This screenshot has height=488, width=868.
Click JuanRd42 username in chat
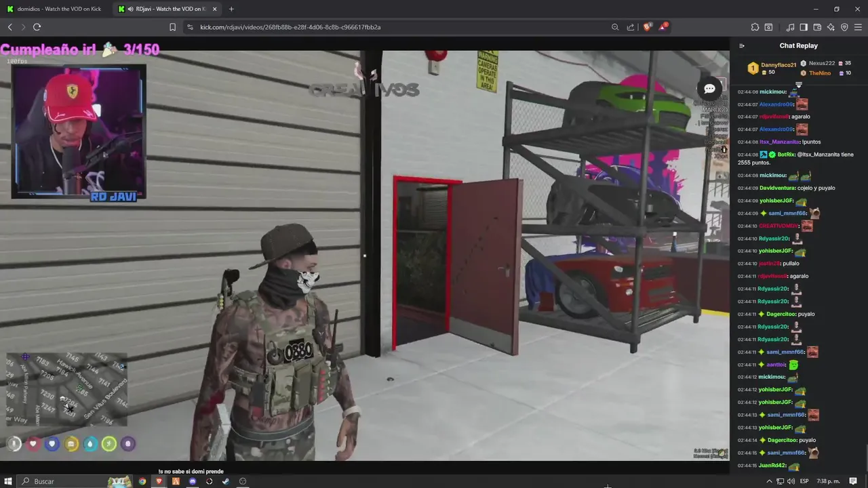(x=772, y=466)
